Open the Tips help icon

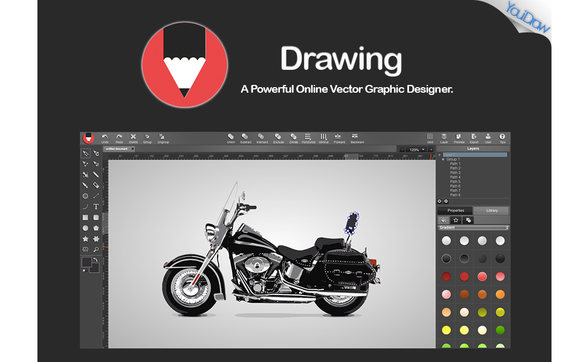coord(502,137)
